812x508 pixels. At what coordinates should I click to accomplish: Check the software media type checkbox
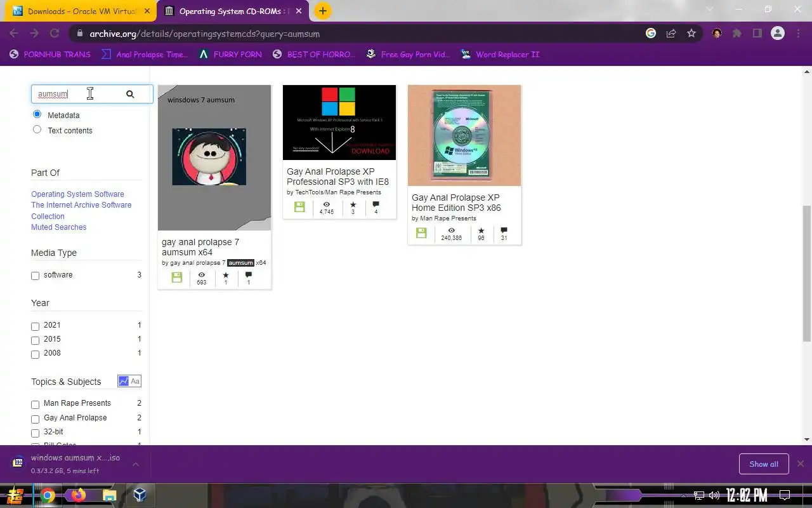35,276
